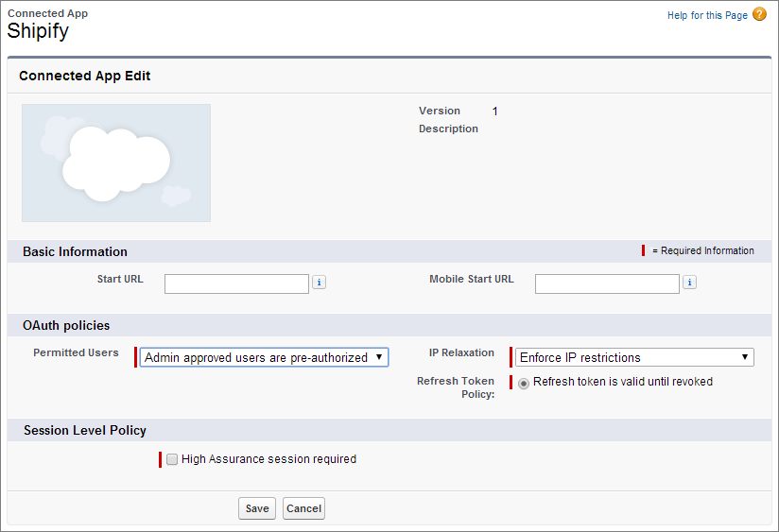Open the Permitted Users dropdown

click(x=264, y=357)
